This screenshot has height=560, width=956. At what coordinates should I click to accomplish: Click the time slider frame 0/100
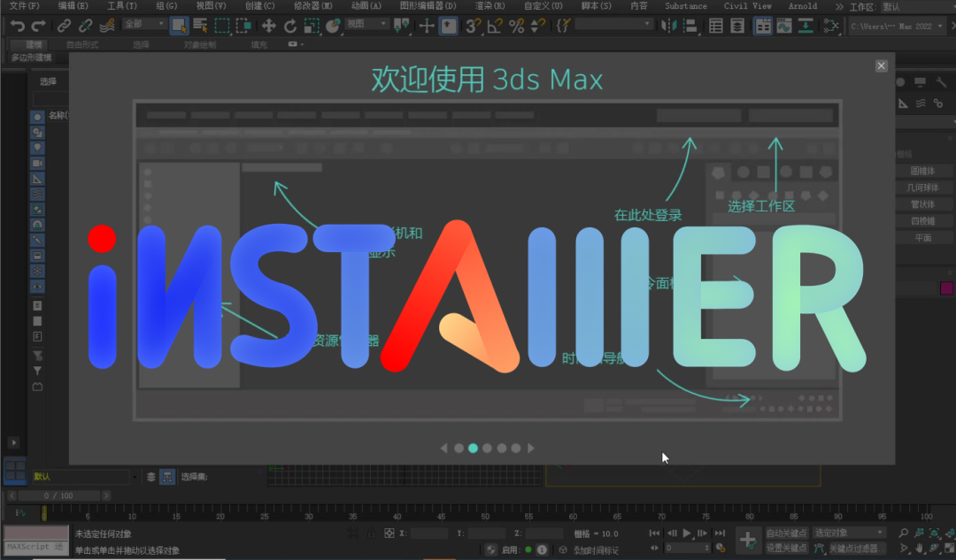tap(59, 496)
